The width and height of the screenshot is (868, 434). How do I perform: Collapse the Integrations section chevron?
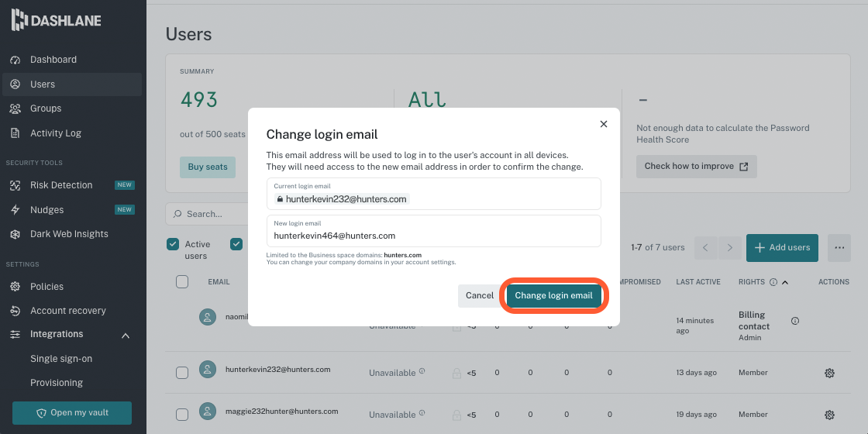click(126, 336)
